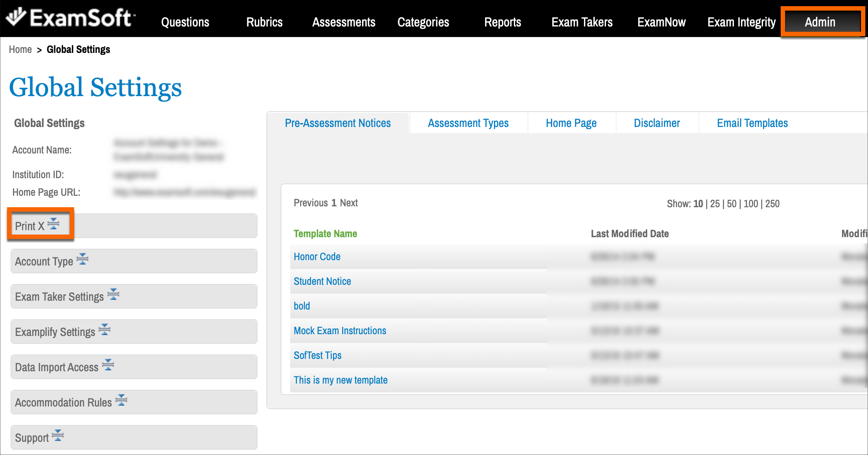868x455 pixels.
Task: Show 25 templates per page
Action: coord(715,204)
